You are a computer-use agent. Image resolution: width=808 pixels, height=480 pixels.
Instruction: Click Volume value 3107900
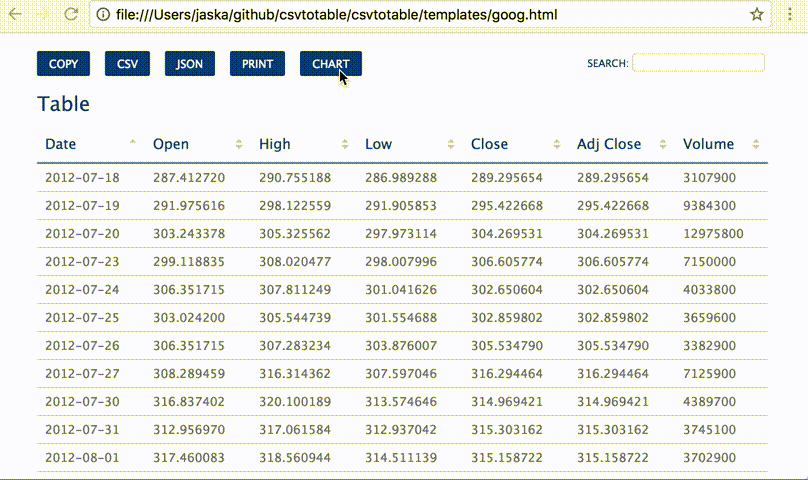pyautogui.click(x=710, y=177)
